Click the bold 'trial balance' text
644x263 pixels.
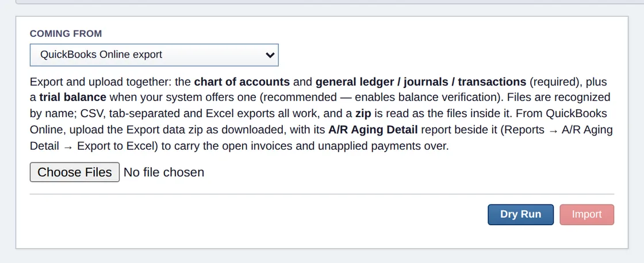coord(72,98)
